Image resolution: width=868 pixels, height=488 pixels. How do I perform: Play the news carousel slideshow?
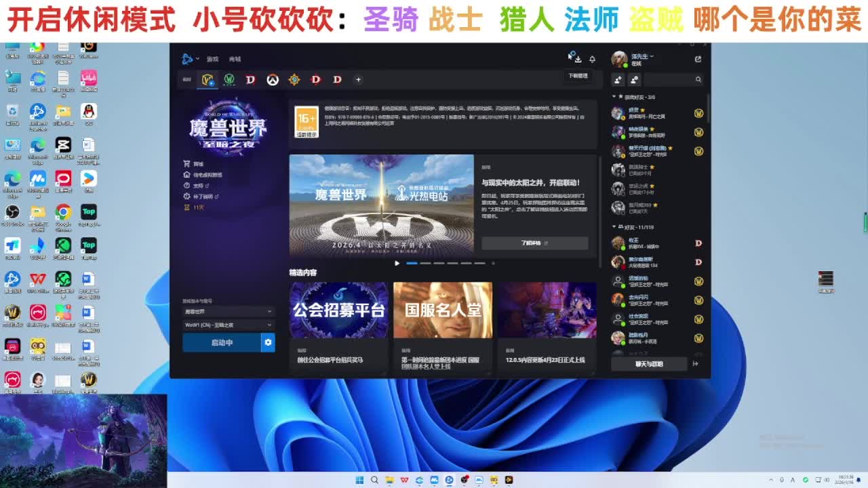point(397,263)
